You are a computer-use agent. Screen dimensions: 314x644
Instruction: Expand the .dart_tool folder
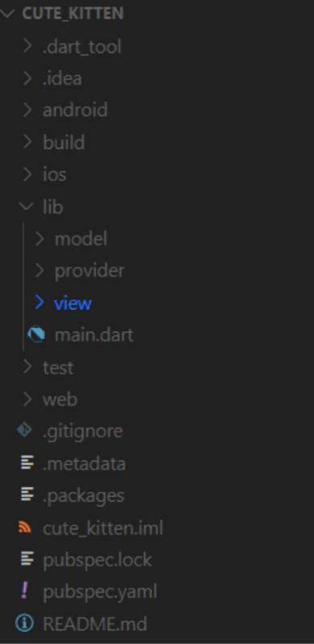[27, 46]
